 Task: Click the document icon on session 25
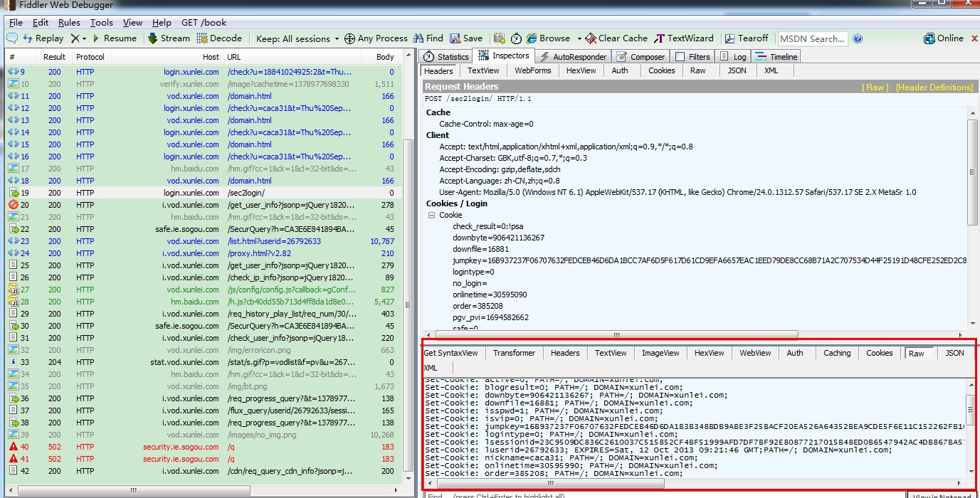(14, 265)
